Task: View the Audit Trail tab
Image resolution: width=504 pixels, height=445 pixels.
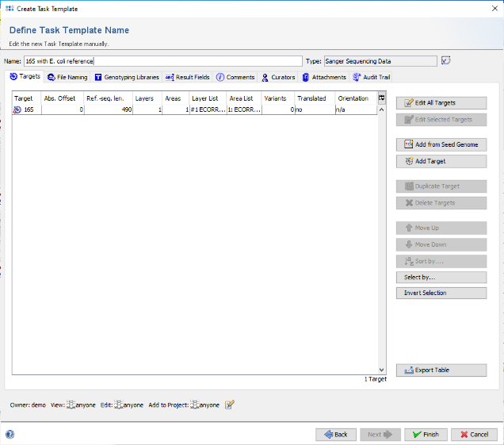Action: click(x=371, y=77)
